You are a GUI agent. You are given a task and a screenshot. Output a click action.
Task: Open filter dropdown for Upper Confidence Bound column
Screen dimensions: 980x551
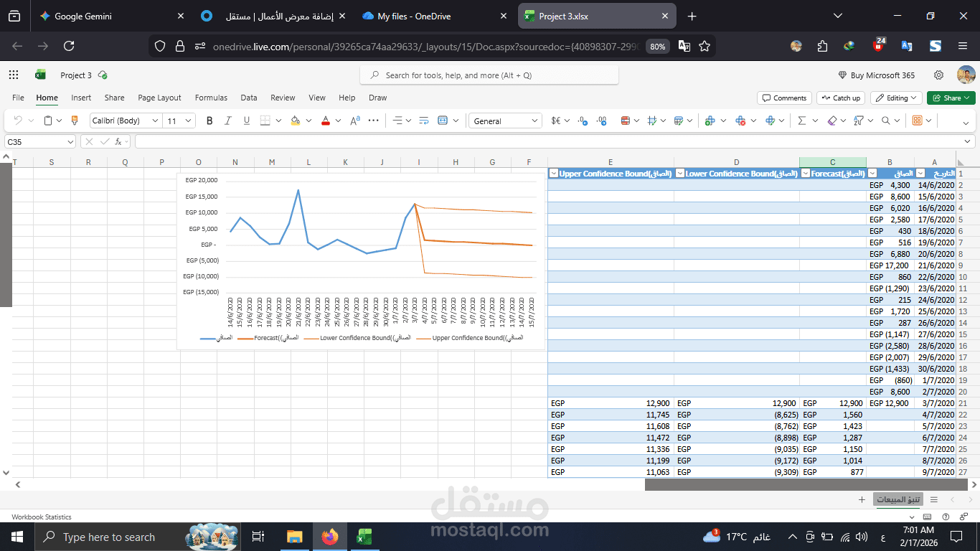pos(553,173)
